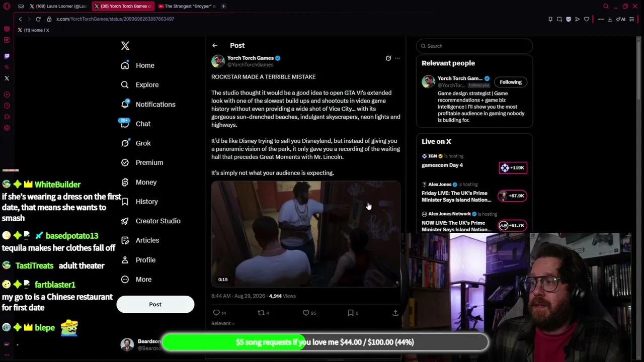Click the x.com address bar URL

tap(115, 19)
